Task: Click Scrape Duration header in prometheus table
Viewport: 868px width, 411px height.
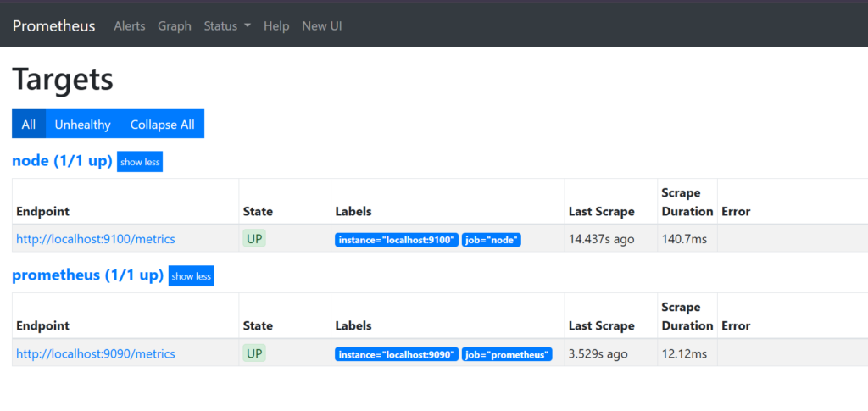Action: pos(687,316)
